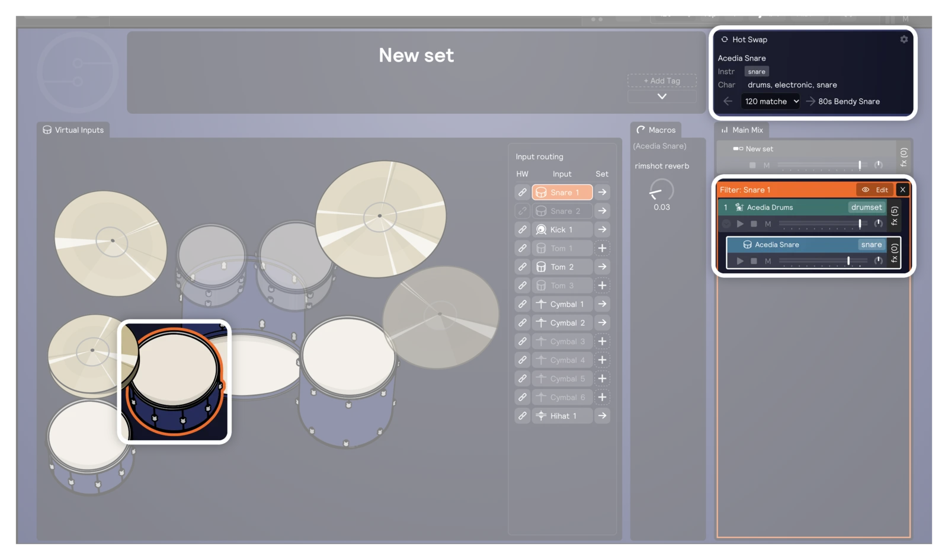This screenshot has height=560, width=948.
Task: Click the highlighted snare drum in kit
Action: 174,382
